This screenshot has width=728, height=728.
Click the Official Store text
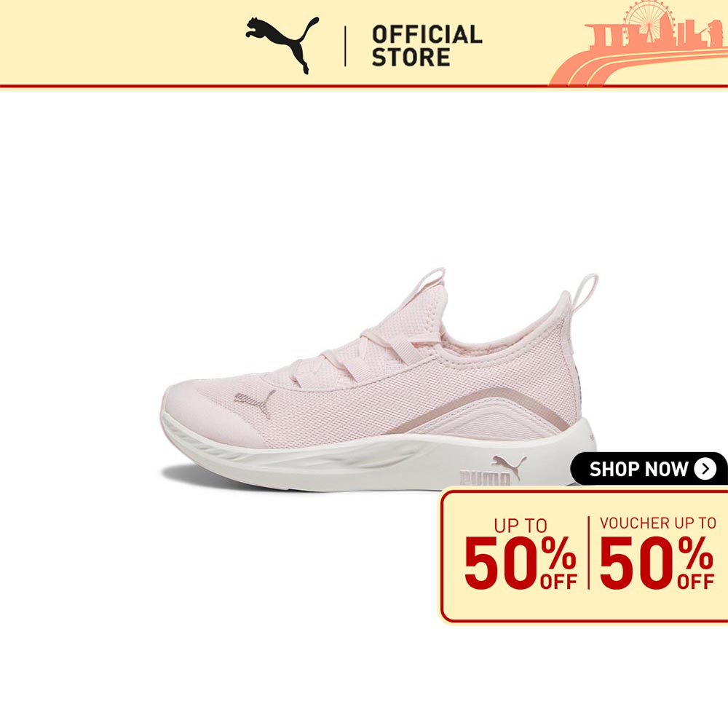[x=427, y=46]
